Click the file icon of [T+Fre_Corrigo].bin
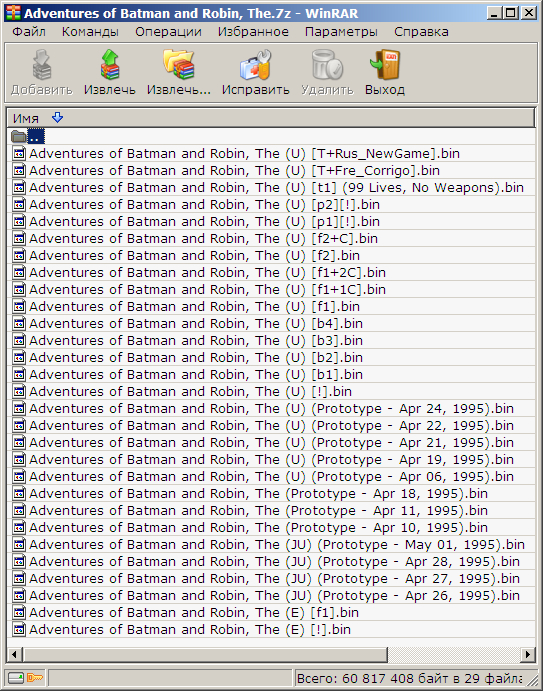This screenshot has height=691, width=543. tap(19, 171)
